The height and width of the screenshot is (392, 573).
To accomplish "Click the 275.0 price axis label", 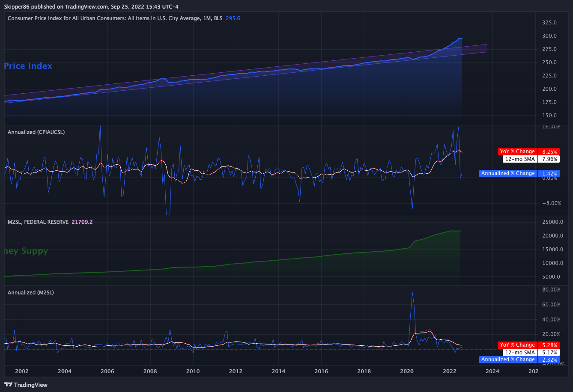I will click(x=549, y=49).
